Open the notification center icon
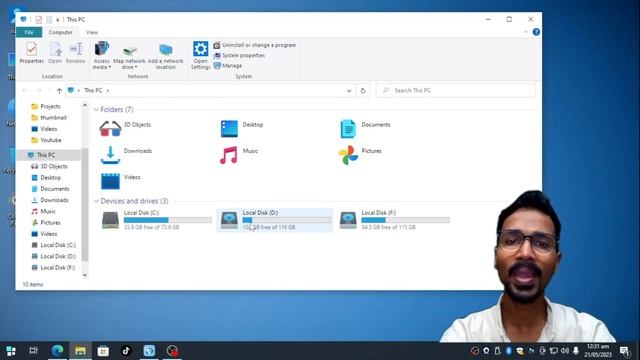Image resolution: width=640 pixels, height=360 pixels. 624,351
